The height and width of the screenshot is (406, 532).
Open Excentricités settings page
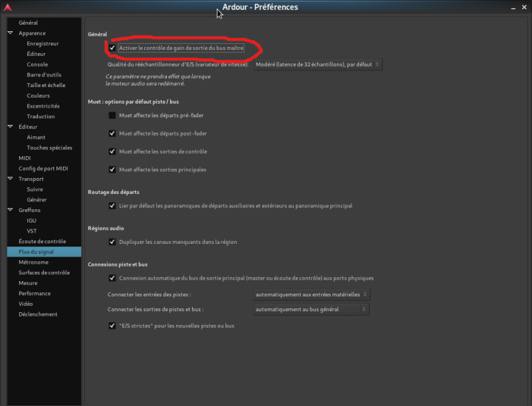pos(43,106)
